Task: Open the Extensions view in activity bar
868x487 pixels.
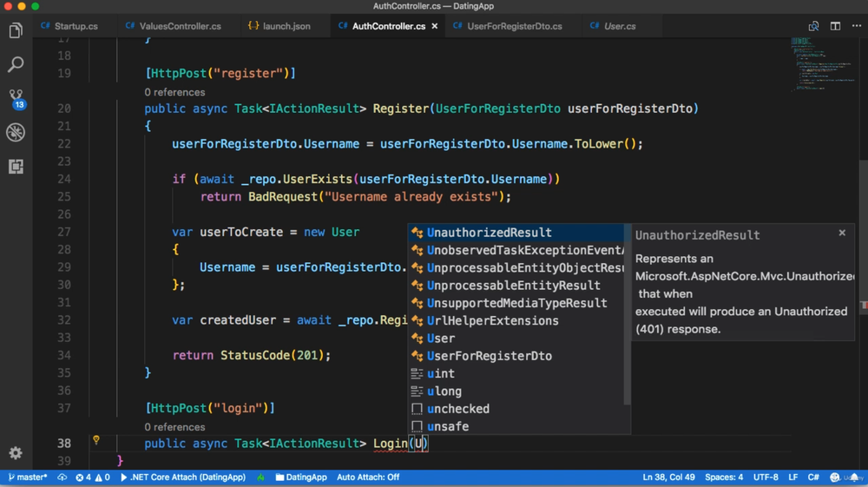Action: click(x=16, y=166)
